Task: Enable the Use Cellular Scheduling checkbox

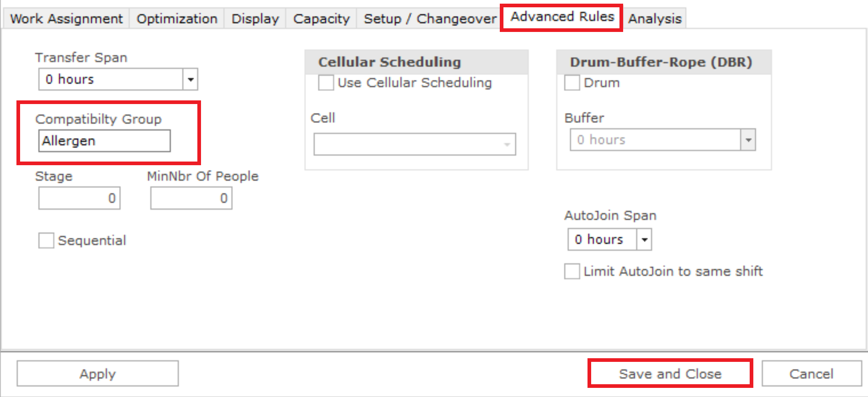Action: point(326,83)
